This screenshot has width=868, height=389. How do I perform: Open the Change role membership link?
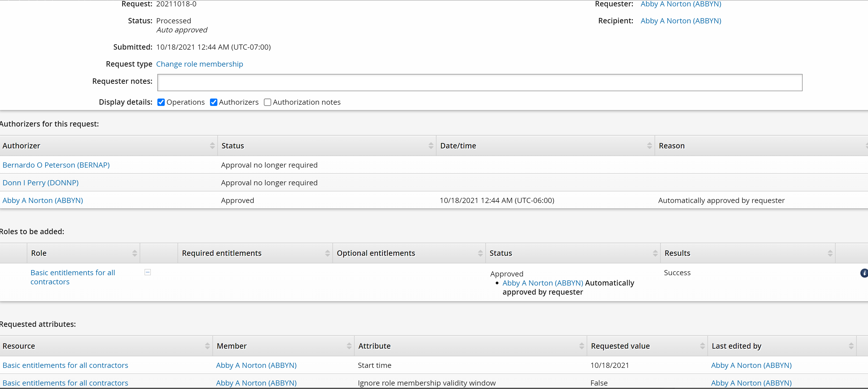[199, 64]
